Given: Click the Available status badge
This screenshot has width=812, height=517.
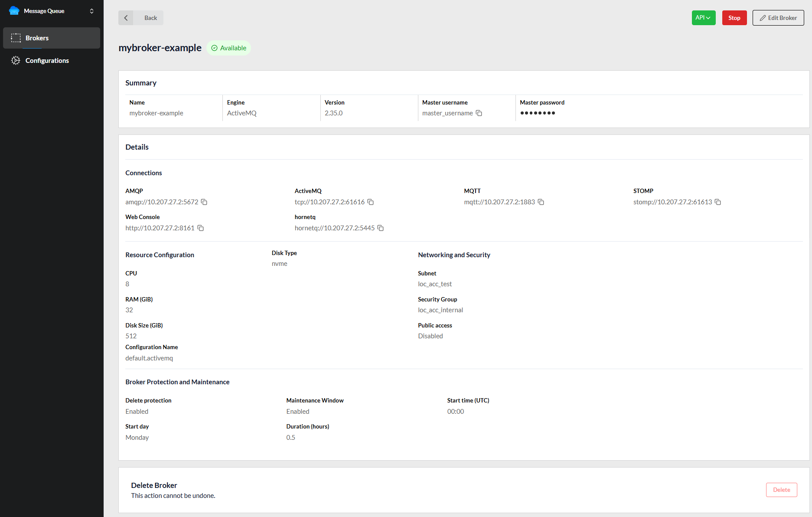Looking at the screenshot, I should 229,48.
